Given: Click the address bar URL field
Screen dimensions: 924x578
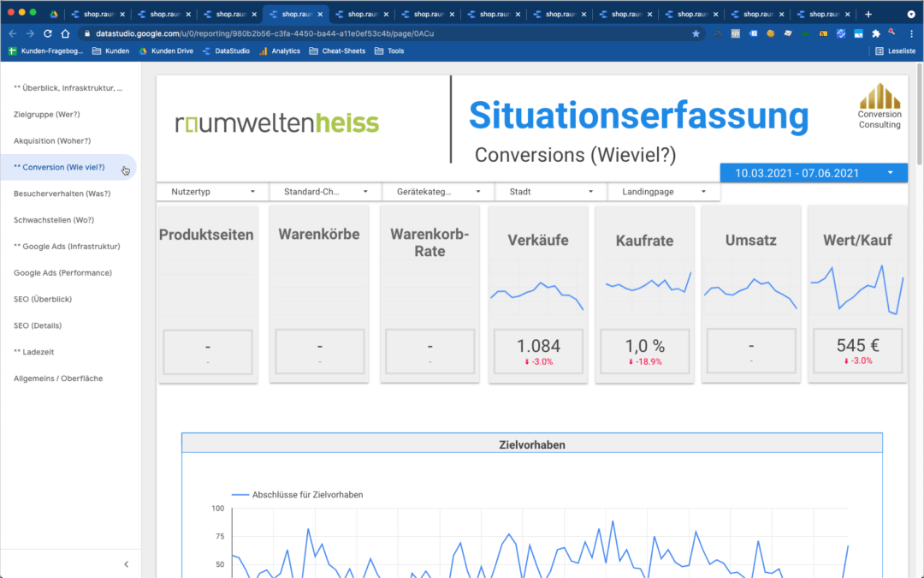Looking at the screenshot, I should 385,33.
